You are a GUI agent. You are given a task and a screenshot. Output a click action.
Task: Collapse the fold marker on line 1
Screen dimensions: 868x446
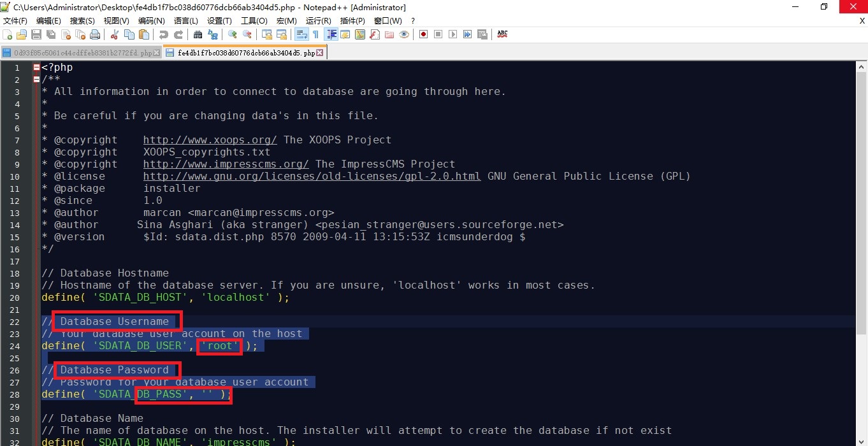(36, 68)
